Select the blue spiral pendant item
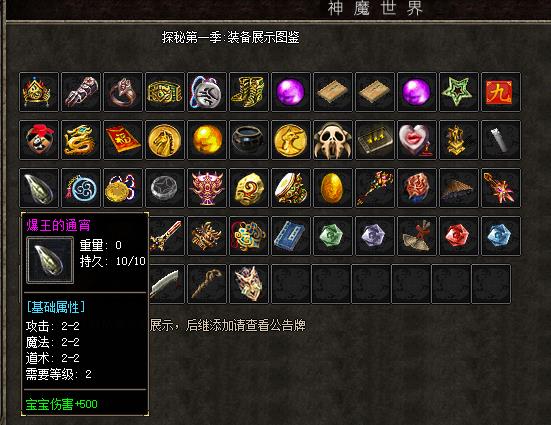Image resolution: width=551 pixels, height=425 pixels. (x=81, y=188)
